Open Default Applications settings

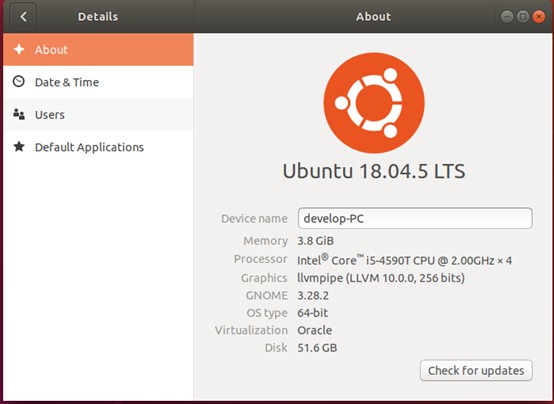98,147
